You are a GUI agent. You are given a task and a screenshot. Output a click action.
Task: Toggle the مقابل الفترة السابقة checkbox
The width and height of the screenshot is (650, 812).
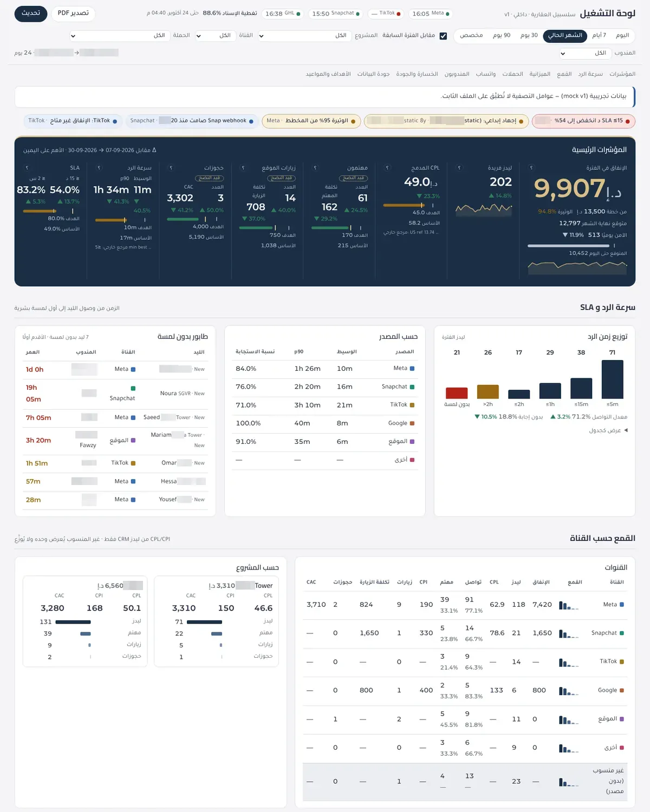(x=443, y=36)
